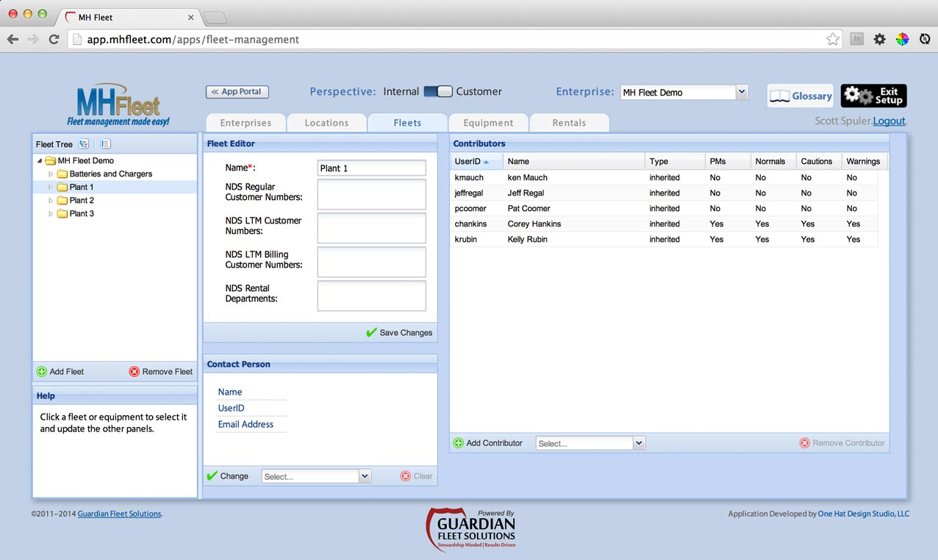Click the Plant 2 folder icon

62,201
